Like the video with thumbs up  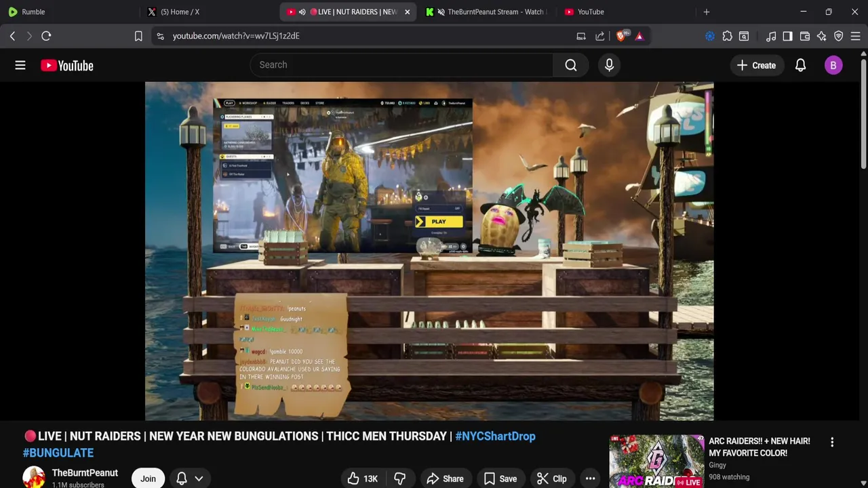pyautogui.click(x=363, y=479)
